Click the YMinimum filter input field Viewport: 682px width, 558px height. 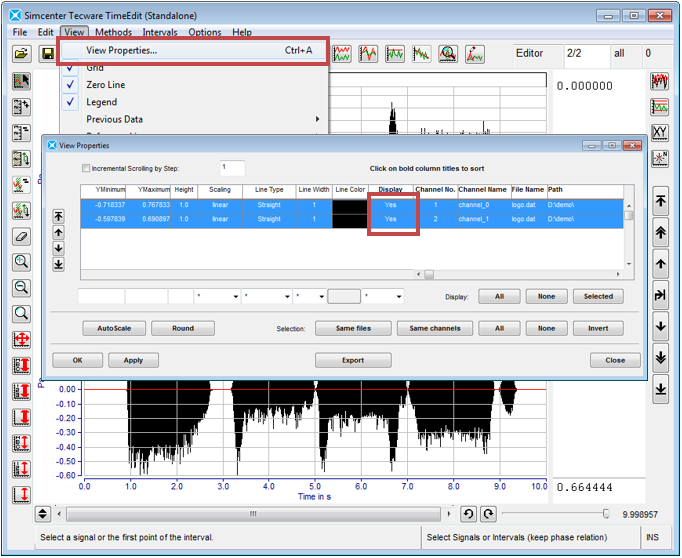[101, 297]
